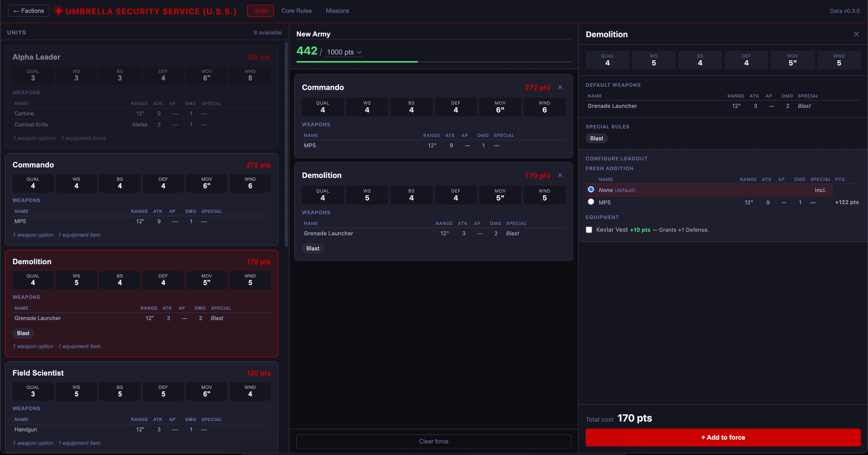Click the Carbine weapon row in Alpha Leader

click(x=142, y=113)
